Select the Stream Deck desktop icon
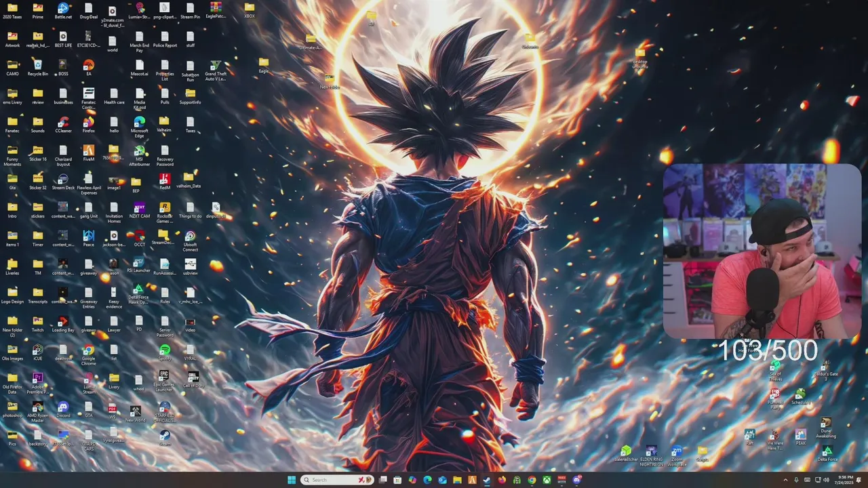The image size is (868, 488). tap(63, 182)
